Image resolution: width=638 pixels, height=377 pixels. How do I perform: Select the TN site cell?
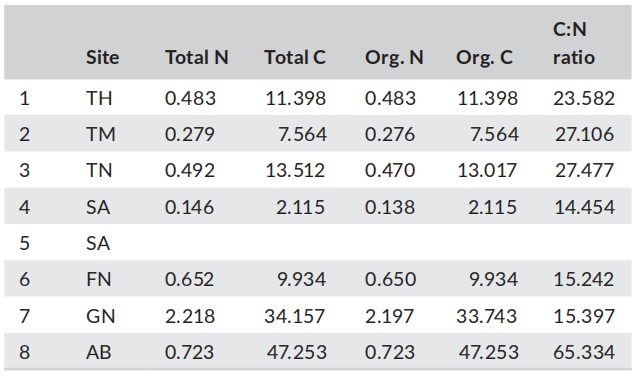point(99,170)
